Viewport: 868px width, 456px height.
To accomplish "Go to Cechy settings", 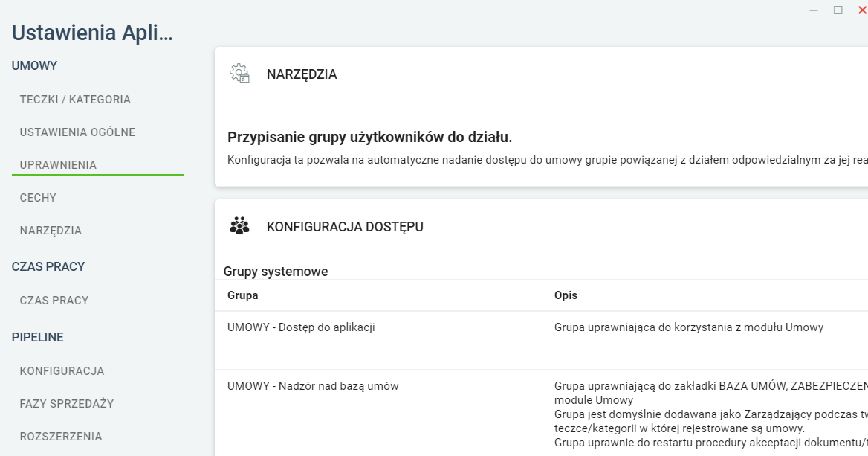I will tap(38, 198).
